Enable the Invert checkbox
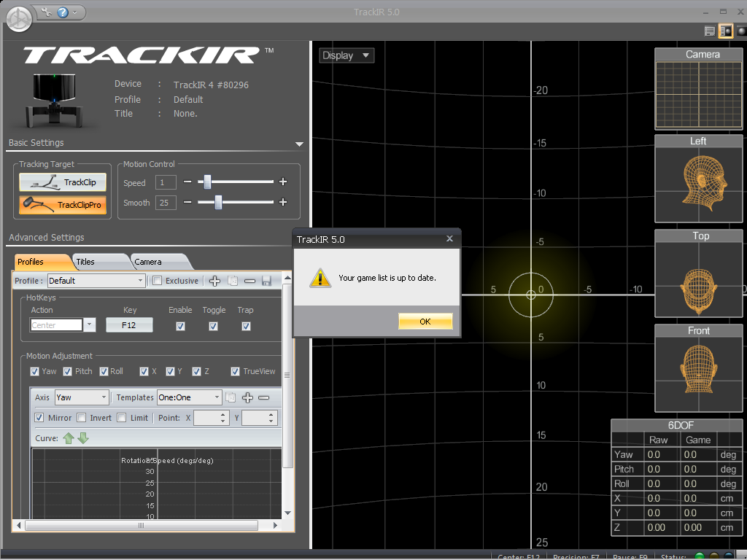Screen dimensions: 747x560 tap(82, 418)
